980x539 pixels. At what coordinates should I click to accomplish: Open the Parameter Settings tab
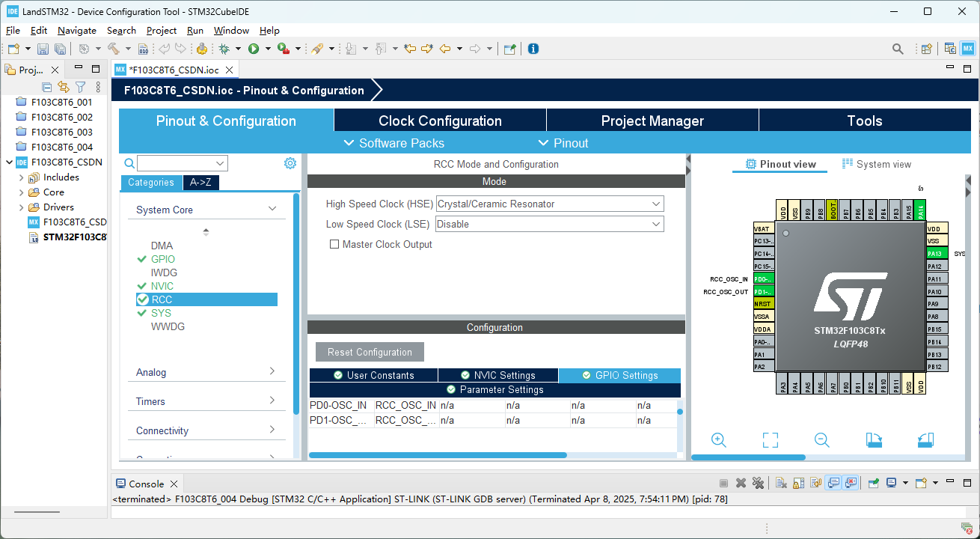point(494,389)
